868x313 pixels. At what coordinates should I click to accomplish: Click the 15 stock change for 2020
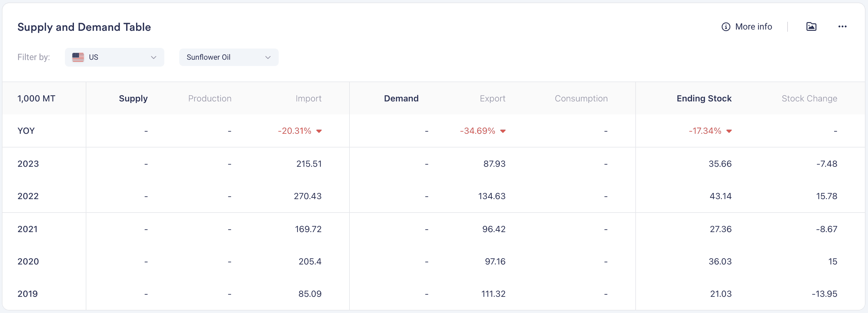[x=833, y=261]
